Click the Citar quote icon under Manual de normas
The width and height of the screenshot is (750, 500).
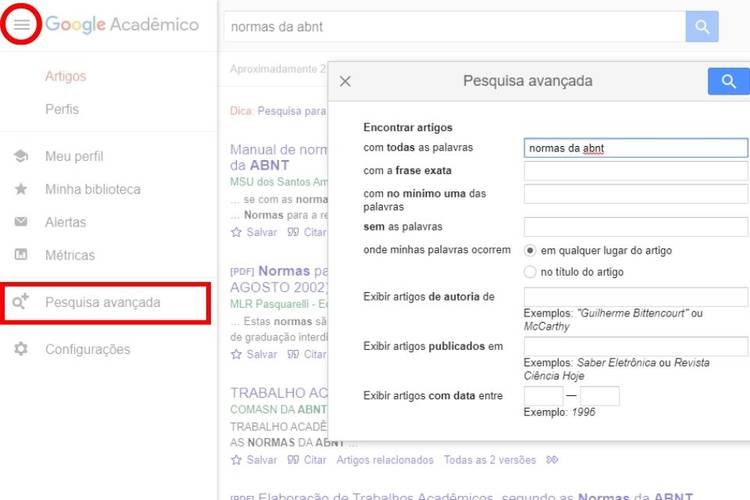pyautogui.click(x=293, y=233)
